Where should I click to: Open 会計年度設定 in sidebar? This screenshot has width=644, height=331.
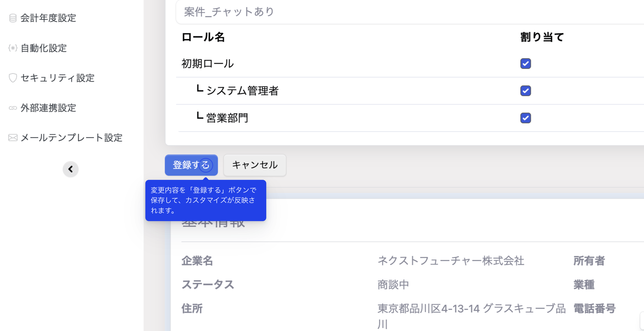(x=48, y=18)
